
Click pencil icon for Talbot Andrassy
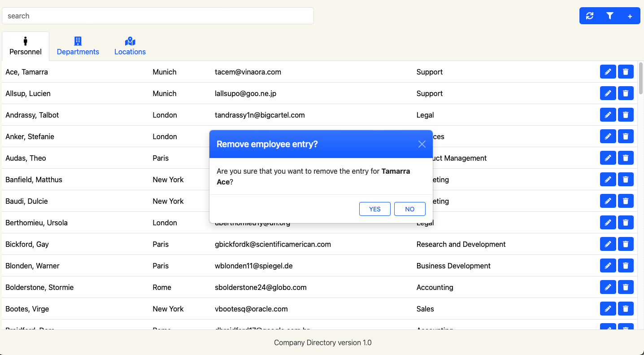coord(608,115)
